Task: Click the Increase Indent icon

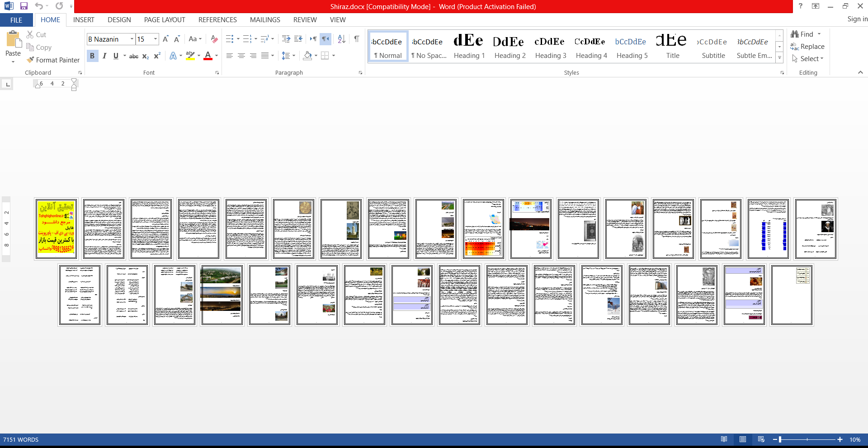Action: (298, 39)
